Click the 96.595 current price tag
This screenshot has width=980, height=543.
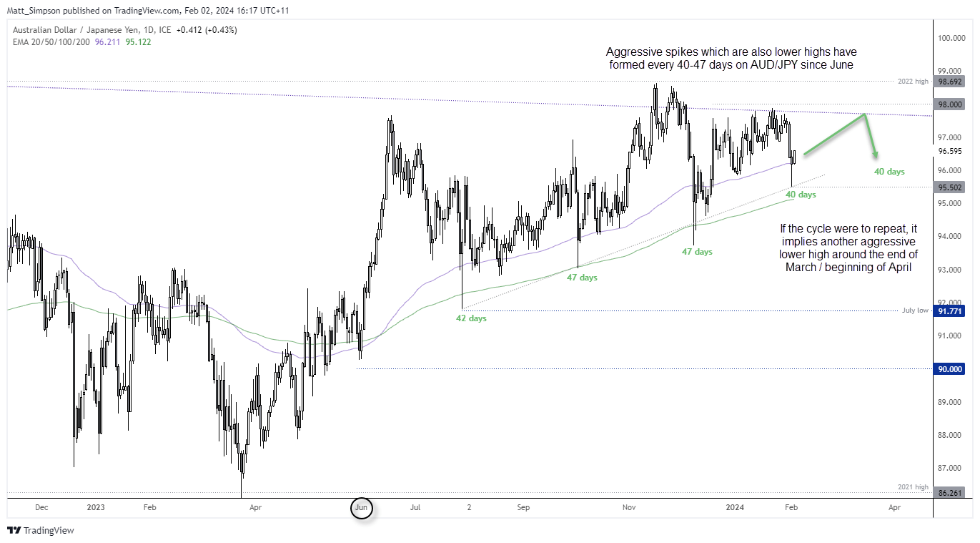(x=951, y=151)
